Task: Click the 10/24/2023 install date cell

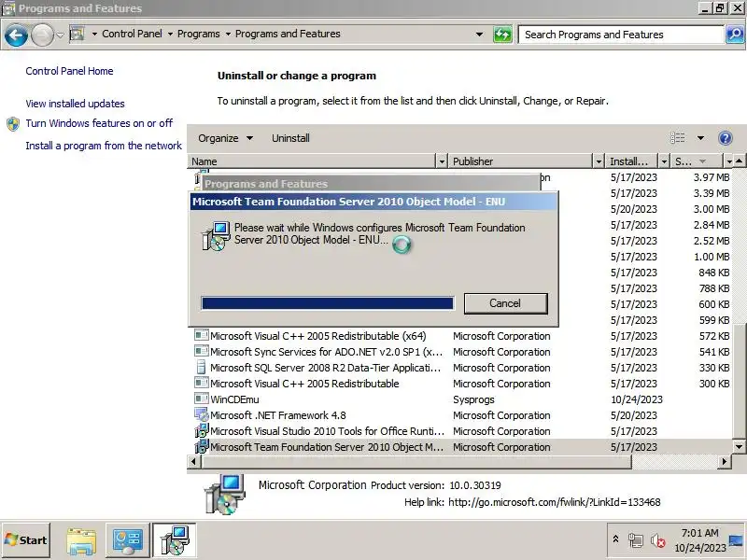Action: click(637, 399)
